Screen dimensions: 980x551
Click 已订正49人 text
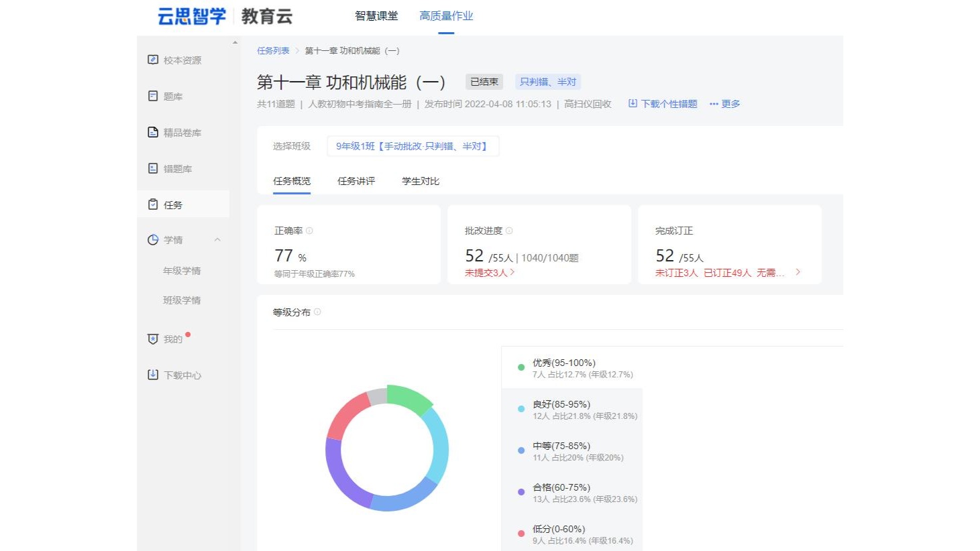727,273
